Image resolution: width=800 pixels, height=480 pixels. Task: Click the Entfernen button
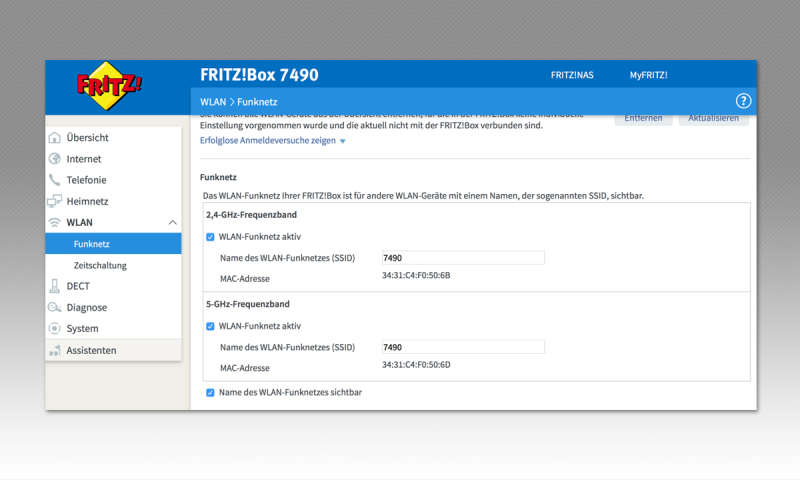(x=643, y=119)
